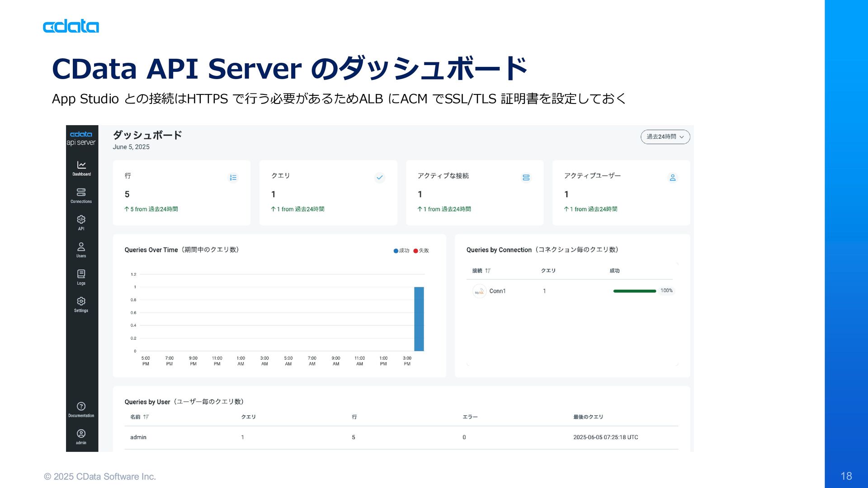
Task: Click server icon in アクティブな接続 card
Action: click(x=526, y=178)
